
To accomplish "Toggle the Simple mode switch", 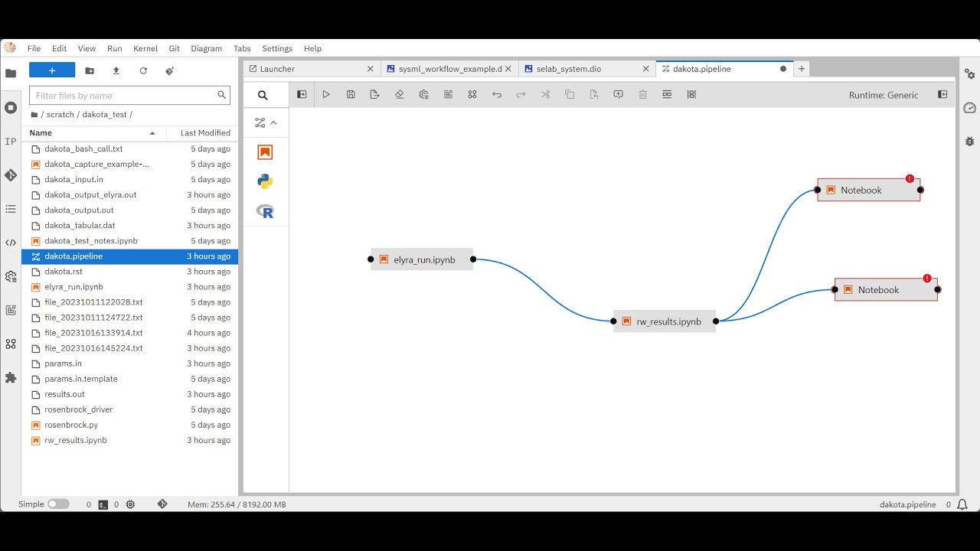I will (58, 504).
